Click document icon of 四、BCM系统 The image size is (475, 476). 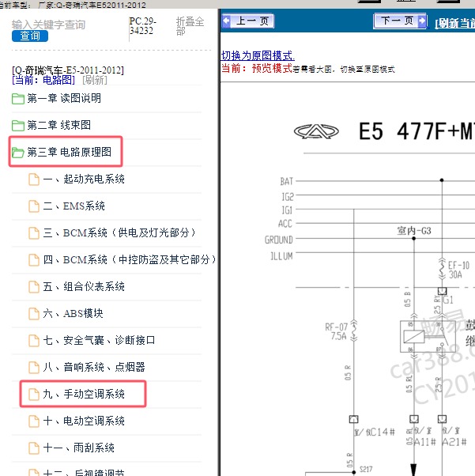34,259
